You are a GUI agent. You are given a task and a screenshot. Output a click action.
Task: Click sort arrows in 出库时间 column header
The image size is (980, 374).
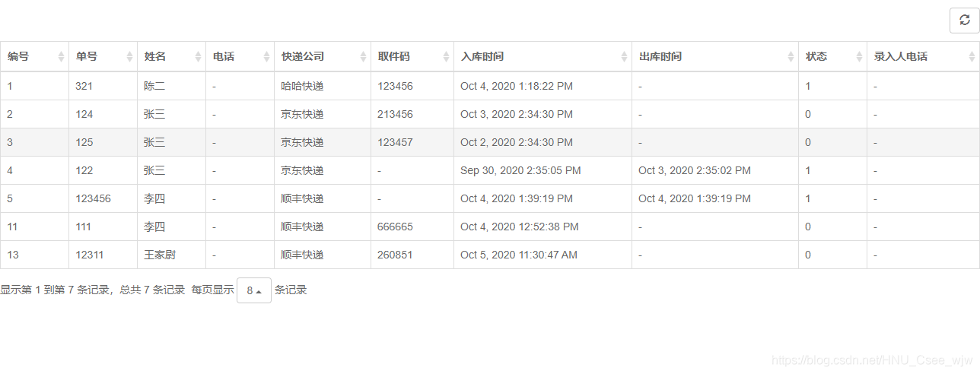(791, 57)
